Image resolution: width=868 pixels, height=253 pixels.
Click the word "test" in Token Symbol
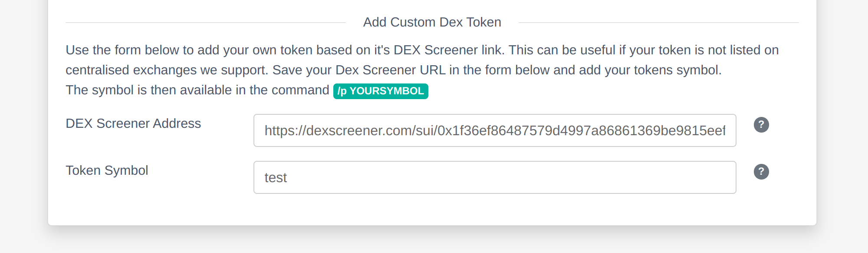276,178
